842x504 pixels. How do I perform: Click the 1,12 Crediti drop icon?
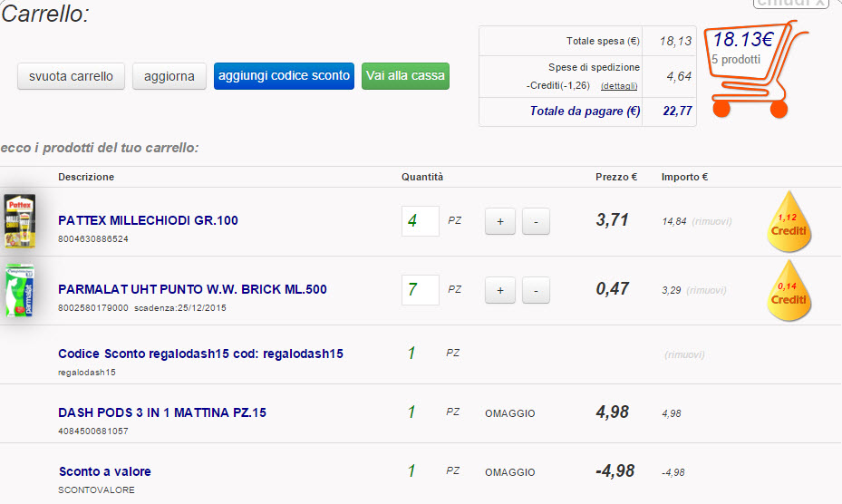point(789,220)
